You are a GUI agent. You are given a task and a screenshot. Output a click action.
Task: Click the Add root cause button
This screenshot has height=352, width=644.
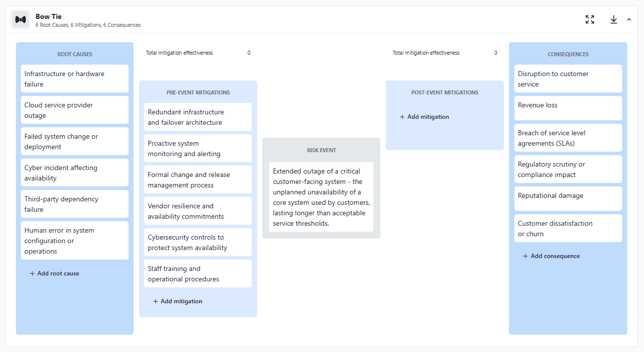(x=55, y=273)
